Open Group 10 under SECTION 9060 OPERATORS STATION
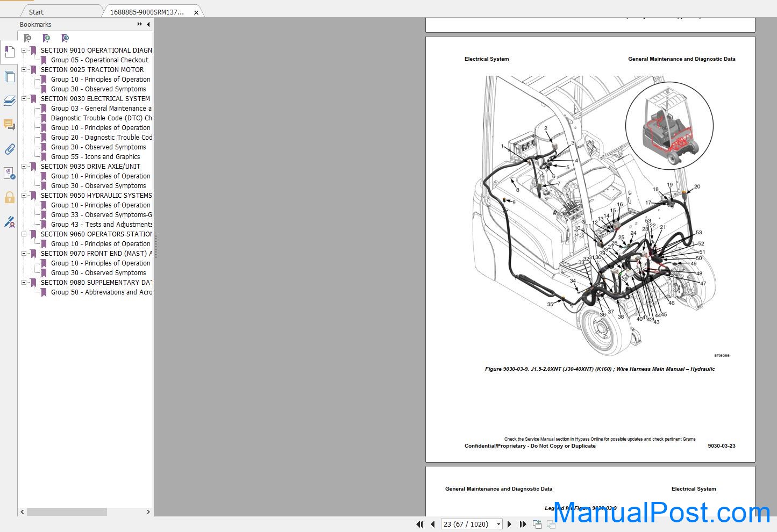The height and width of the screenshot is (532, 777). pos(101,243)
